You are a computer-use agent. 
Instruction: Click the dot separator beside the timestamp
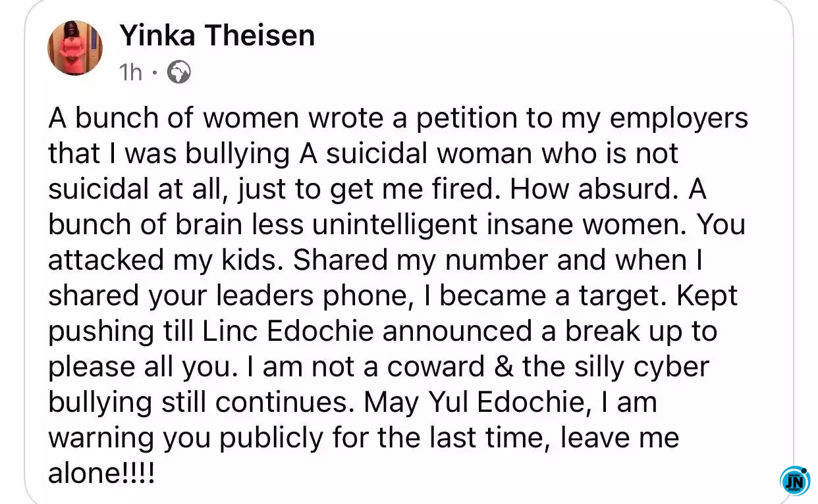point(155,72)
